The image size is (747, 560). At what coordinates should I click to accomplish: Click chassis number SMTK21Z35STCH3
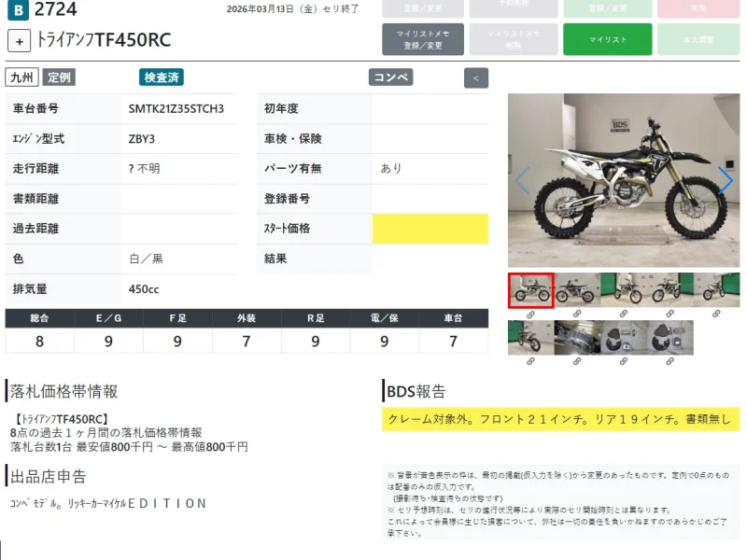click(x=176, y=108)
